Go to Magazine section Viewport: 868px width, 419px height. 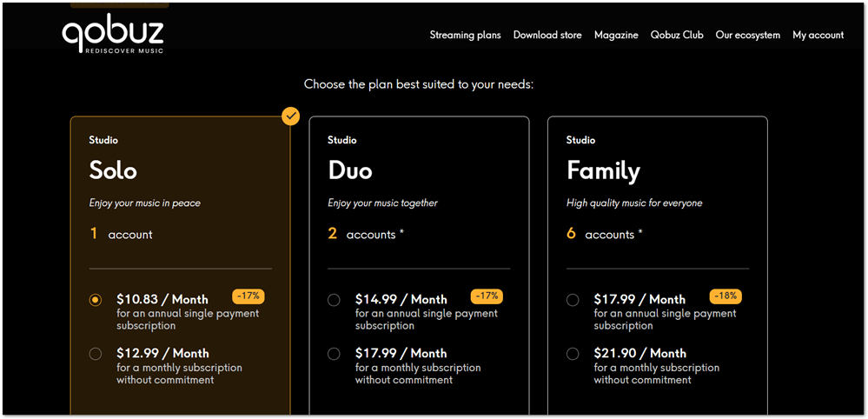coord(616,36)
